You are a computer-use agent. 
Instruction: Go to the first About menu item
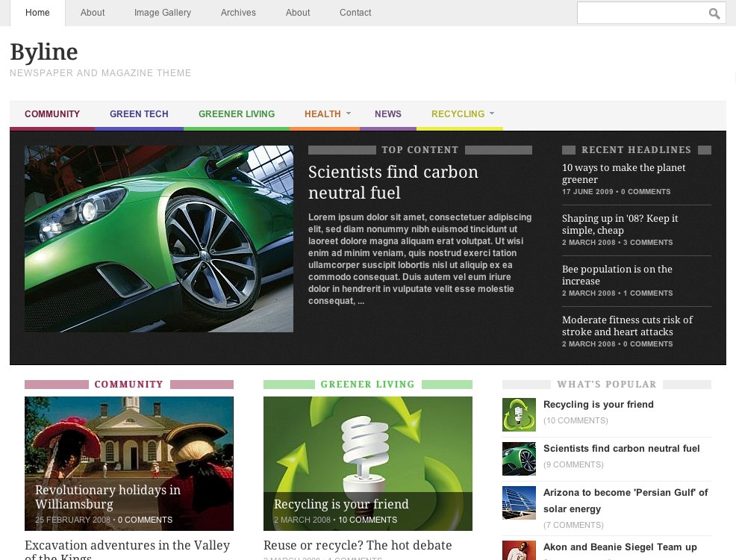(93, 13)
